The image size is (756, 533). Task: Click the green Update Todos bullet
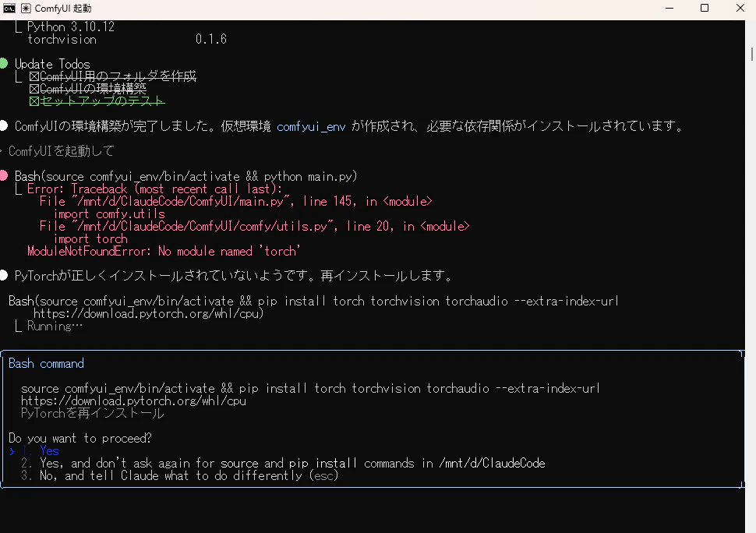coord(4,63)
